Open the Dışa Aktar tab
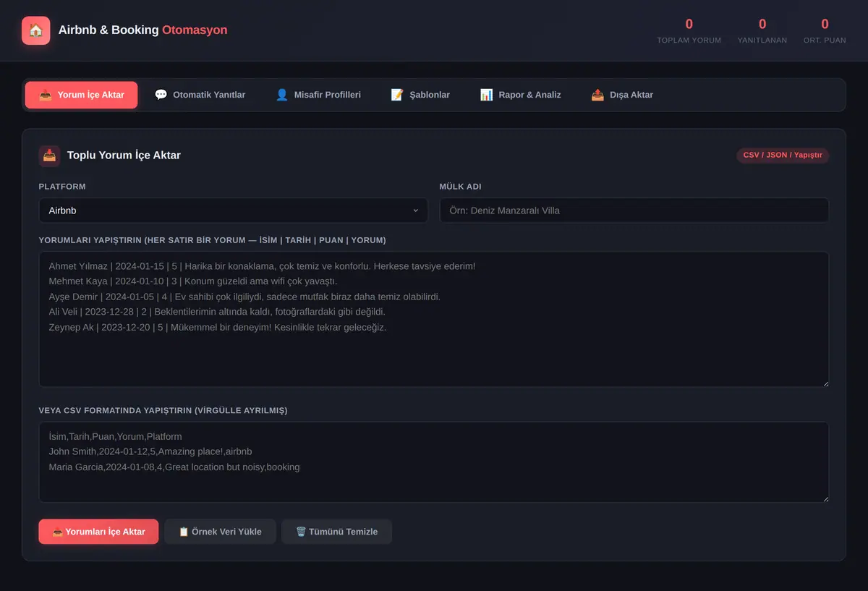Viewport: 868px width, 591px height. pos(622,95)
